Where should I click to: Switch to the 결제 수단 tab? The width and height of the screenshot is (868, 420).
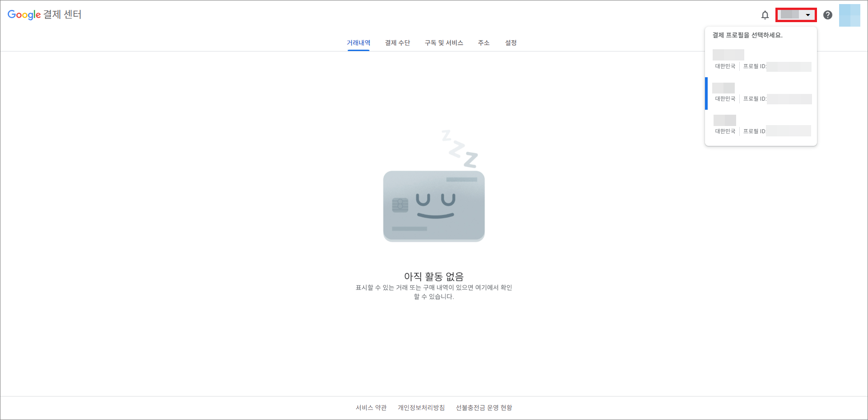[397, 43]
